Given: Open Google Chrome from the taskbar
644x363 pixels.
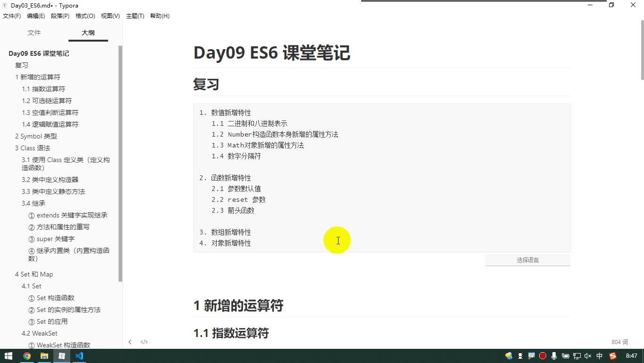Looking at the screenshot, I should click(27, 356).
